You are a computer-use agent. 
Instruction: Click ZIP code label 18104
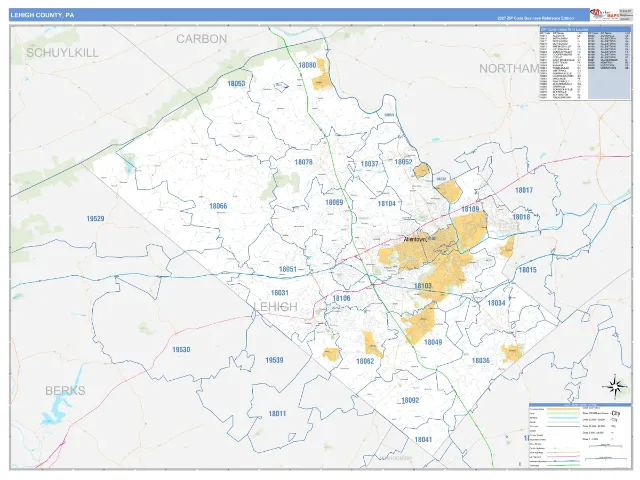pyautogui.click(x=387, y=204)
